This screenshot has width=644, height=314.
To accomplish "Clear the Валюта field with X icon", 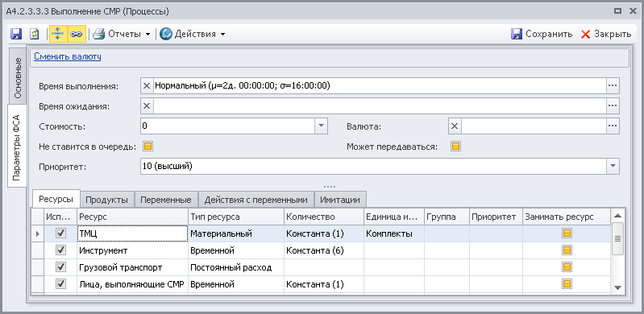I will (x=455, y=126).
